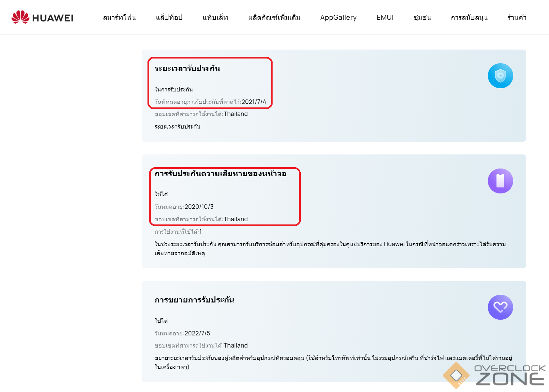Screen dimensions: 549x392
Task: Click the extended warranty expiry date 2022/7/5
Action: (197, 333)
